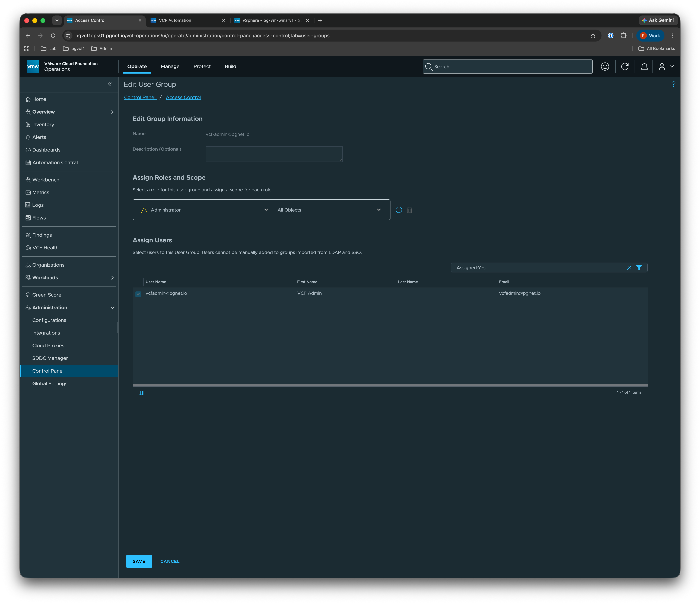This screenshot has height=604, width=700.
Task: Go back in browser history
Action: 28,36
